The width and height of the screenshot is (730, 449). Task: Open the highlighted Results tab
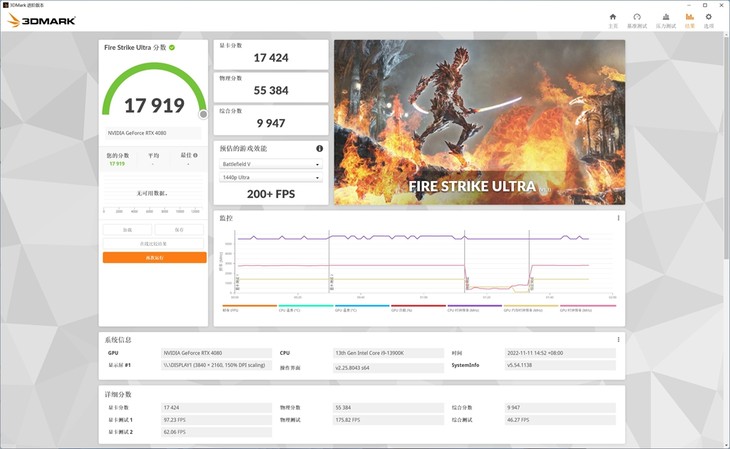pos(689,20)
